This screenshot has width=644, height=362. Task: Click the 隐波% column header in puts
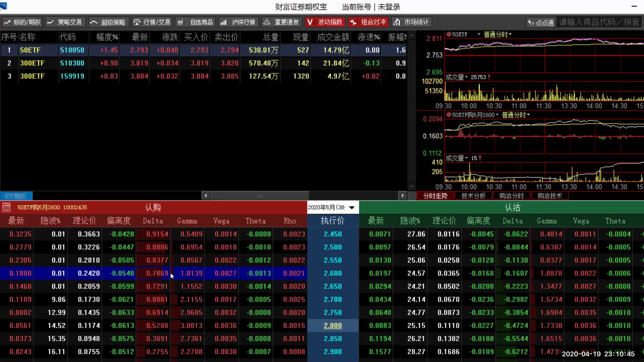[410, 221]
